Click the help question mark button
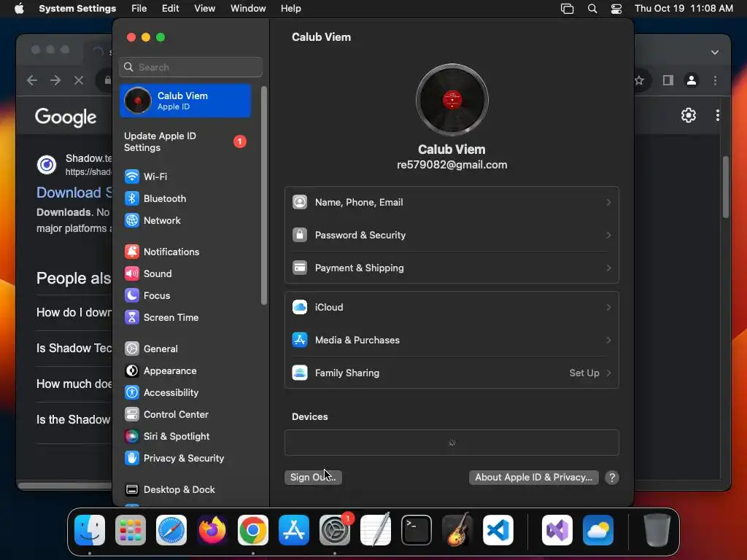 [612, 478]
